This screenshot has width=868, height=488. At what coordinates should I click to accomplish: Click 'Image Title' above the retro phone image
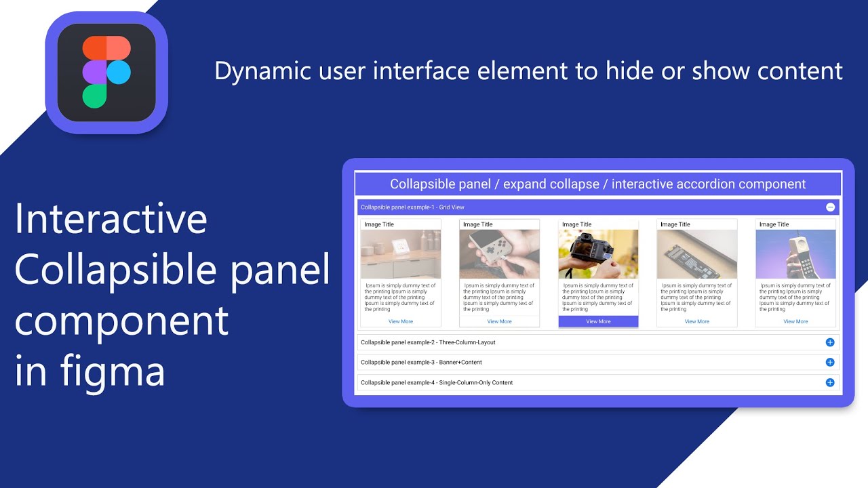click(x=774, y=224)
